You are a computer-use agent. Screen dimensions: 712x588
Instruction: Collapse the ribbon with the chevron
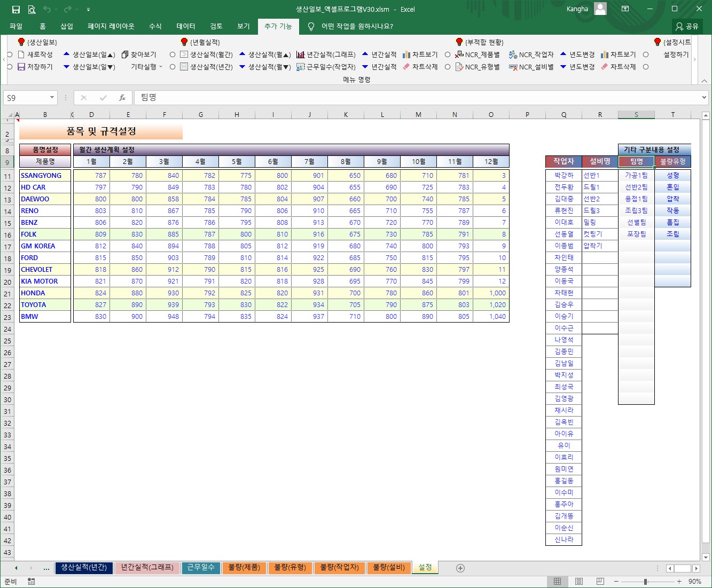pyautogui.click(x=704, y=81)
